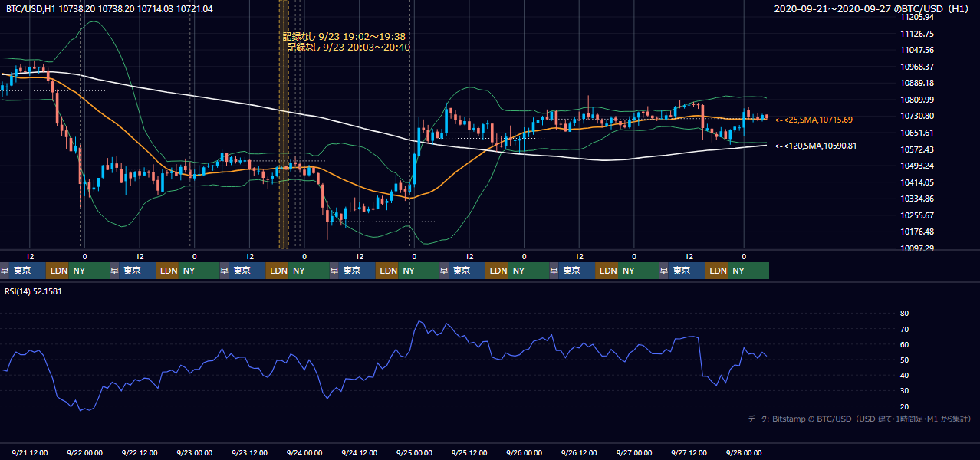Click RSI scale value 60
The height and width of the screenshot is (460, 980).
[x=905, y=344]
